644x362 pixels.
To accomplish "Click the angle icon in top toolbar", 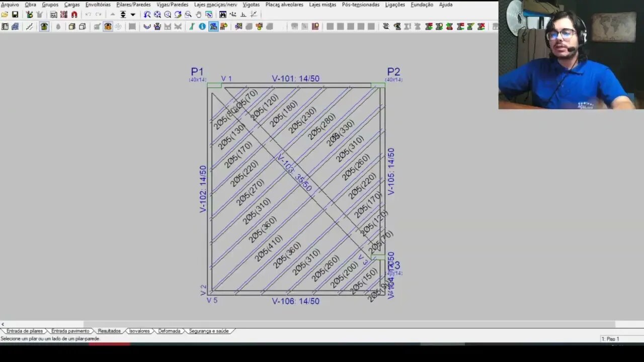I will pos(243,15).
